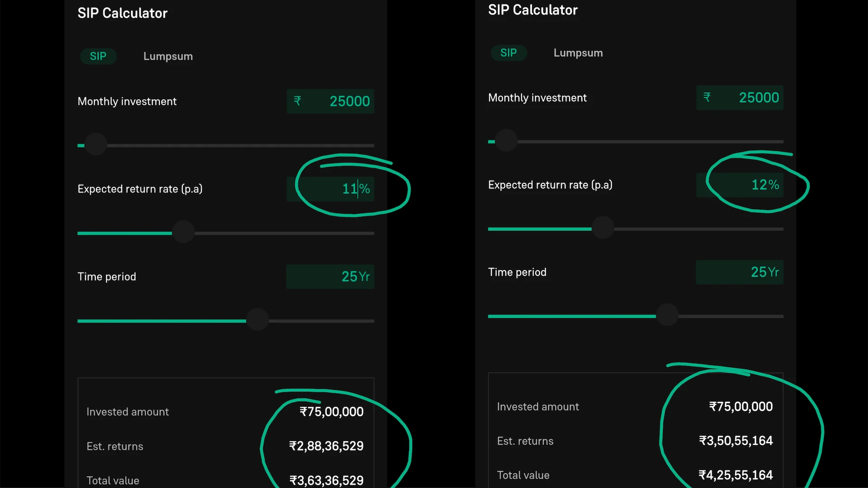Select the SIP tab in the left calculator
Viewport: 868px width, 488px height.
98,56
